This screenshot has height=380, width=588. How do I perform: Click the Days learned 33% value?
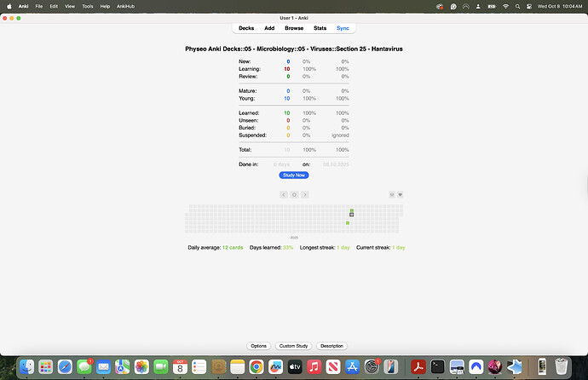pyautogui.click(x=288, y=248)
